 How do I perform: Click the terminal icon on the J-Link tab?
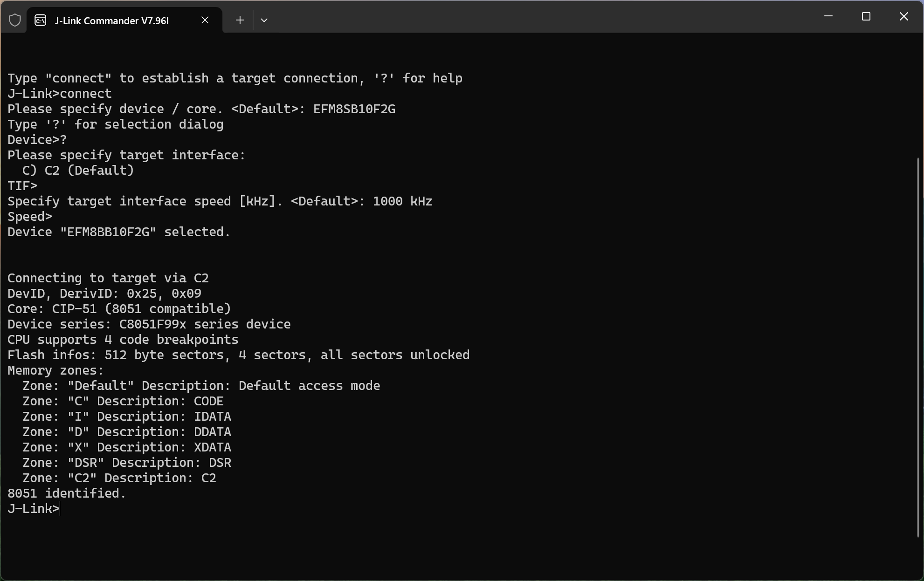click(x=41, y=21)
